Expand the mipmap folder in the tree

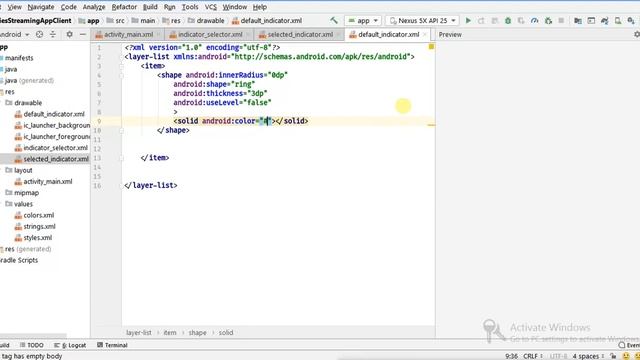pos(22,193)
